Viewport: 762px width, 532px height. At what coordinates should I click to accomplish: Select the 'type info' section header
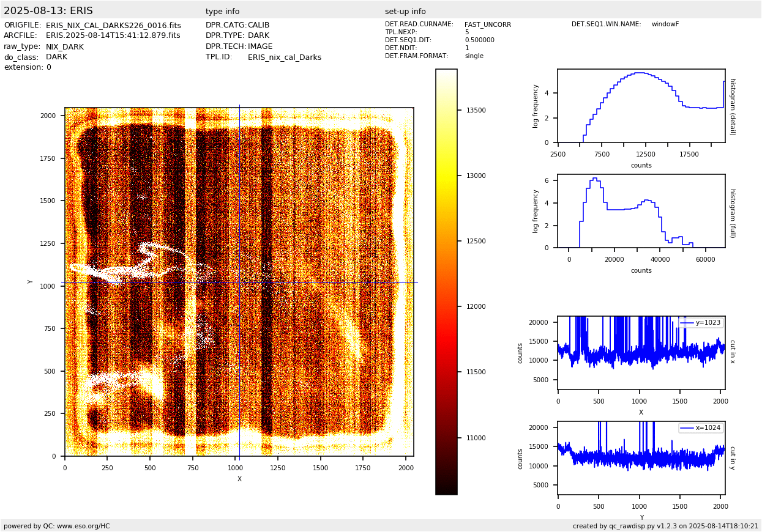(x=222, y=12)
